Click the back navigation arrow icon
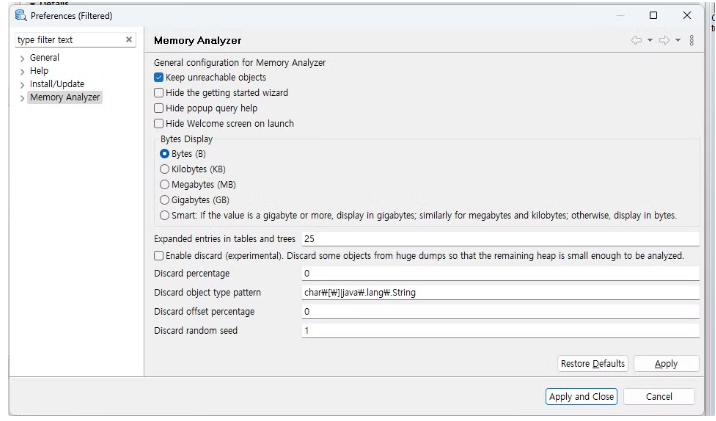The image size is (716, 421). point(636,40)
